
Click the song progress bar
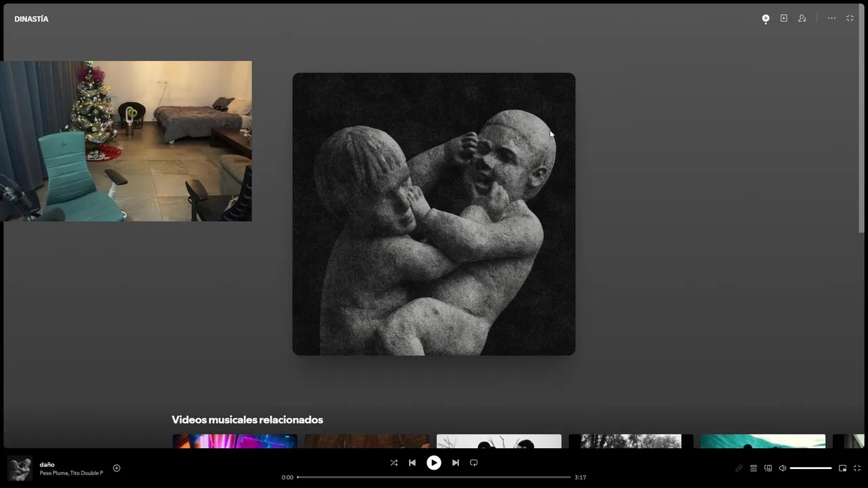coord(434,477)
